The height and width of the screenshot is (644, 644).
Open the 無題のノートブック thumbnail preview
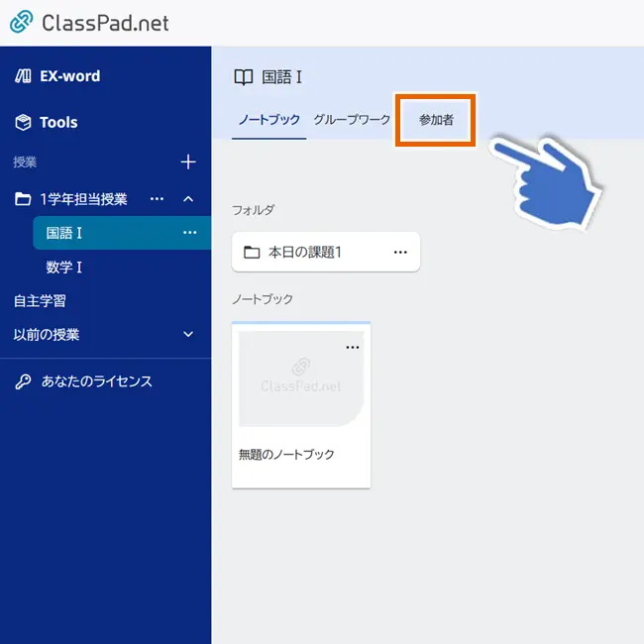click(301, 378)
